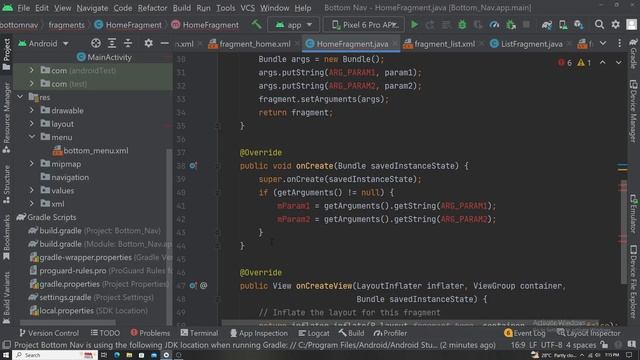Open the Event Log
The image size is (640, 360).
[524, 333]
